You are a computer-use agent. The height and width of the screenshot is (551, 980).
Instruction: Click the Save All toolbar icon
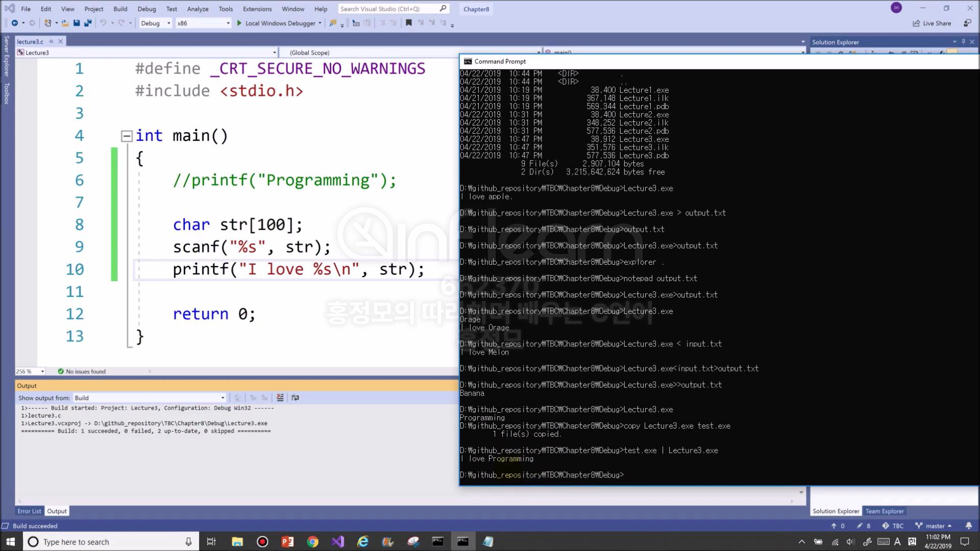click(x=88, y=23)
